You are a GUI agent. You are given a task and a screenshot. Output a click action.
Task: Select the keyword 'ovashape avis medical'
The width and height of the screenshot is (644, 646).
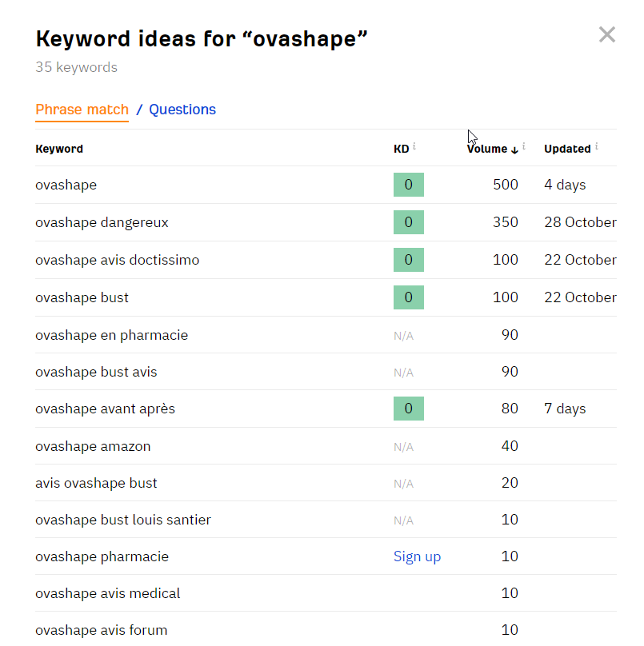(108, 593)
